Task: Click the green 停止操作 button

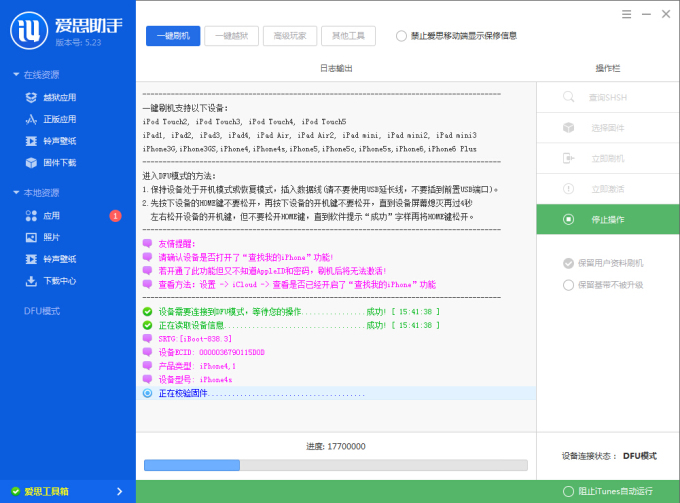Action: (x=607, y=218)
